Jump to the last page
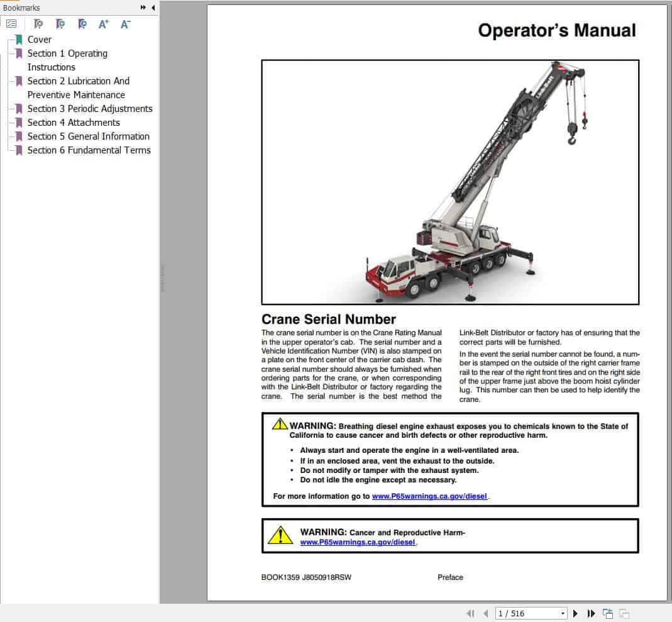 [x=591, y=613]
